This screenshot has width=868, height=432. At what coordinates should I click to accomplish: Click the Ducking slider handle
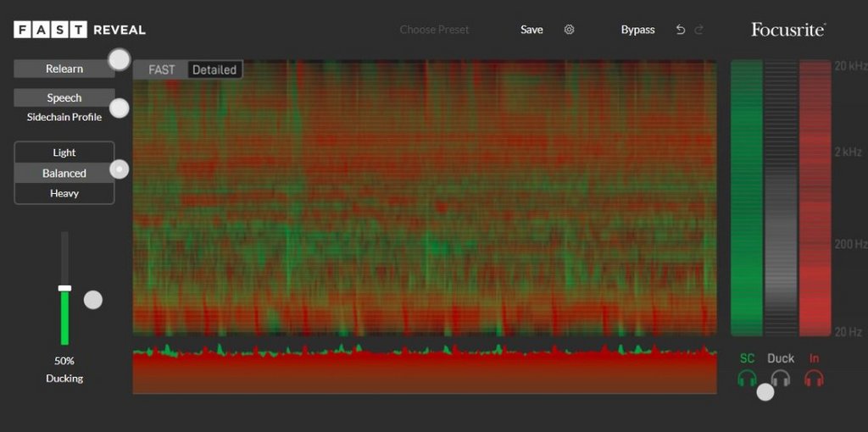[64, 288]
